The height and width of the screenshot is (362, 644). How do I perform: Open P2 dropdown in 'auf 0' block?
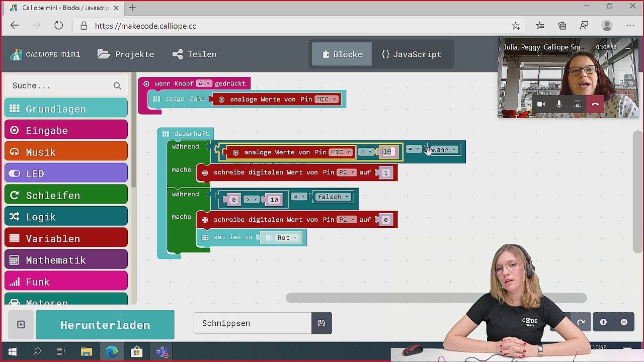point(347,220)
